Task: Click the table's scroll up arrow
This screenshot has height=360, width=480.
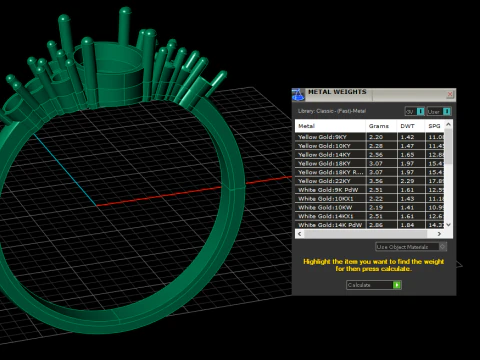Action: 448,124
